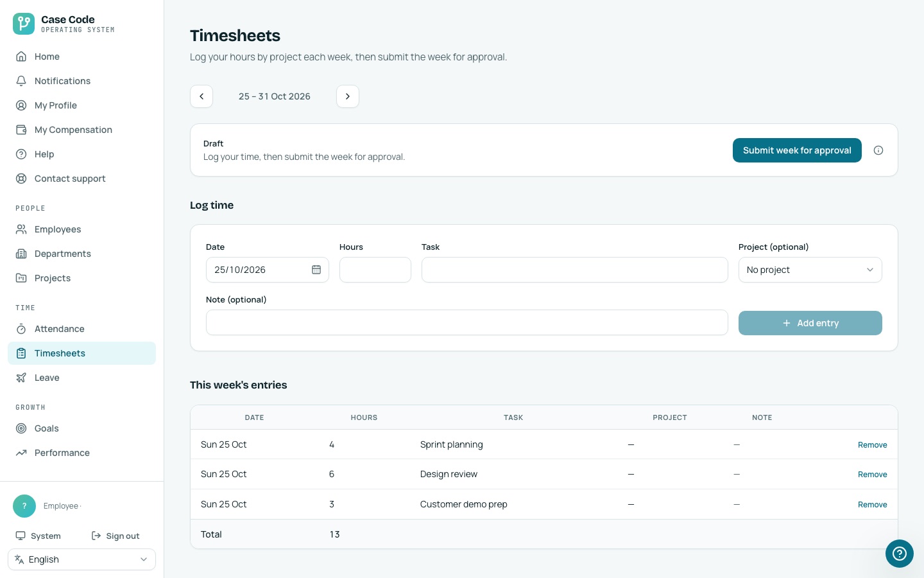Open the calendar picker in Date field
924x578 pixels.
[x=316, y=270]
